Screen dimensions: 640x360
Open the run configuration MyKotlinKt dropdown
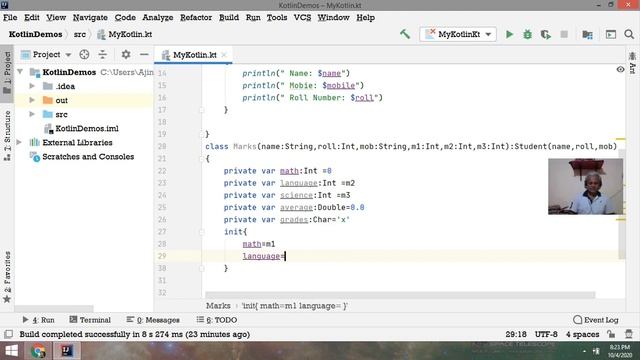pyautogui.click(x=458, y=34)
